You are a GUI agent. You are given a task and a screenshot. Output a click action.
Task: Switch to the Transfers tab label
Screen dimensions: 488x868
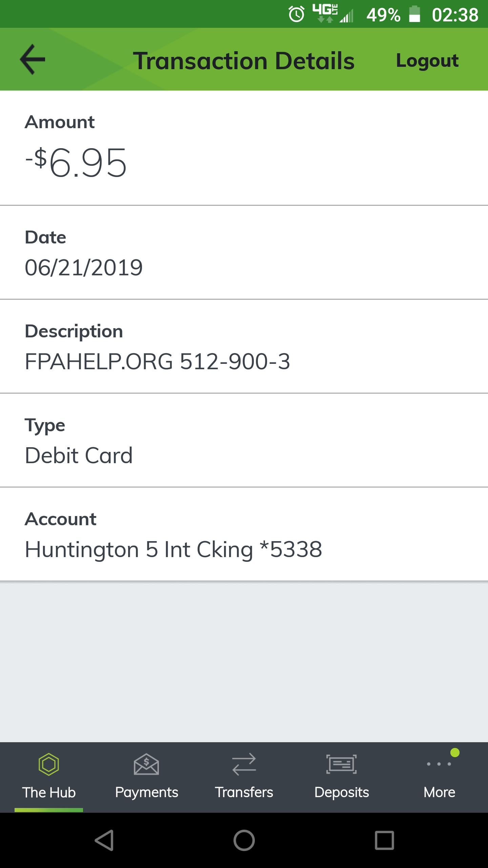click(244, 793)
